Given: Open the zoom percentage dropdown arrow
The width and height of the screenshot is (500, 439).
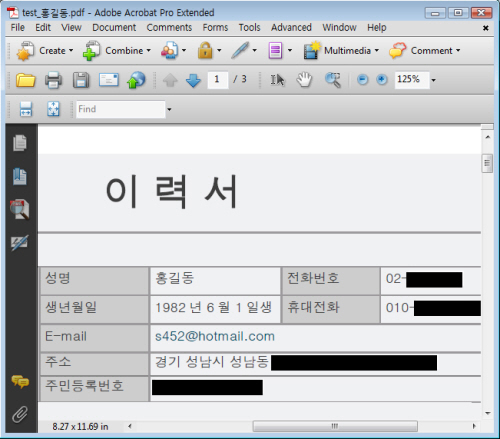Looking at the screenshot, I should click(433, 80).
